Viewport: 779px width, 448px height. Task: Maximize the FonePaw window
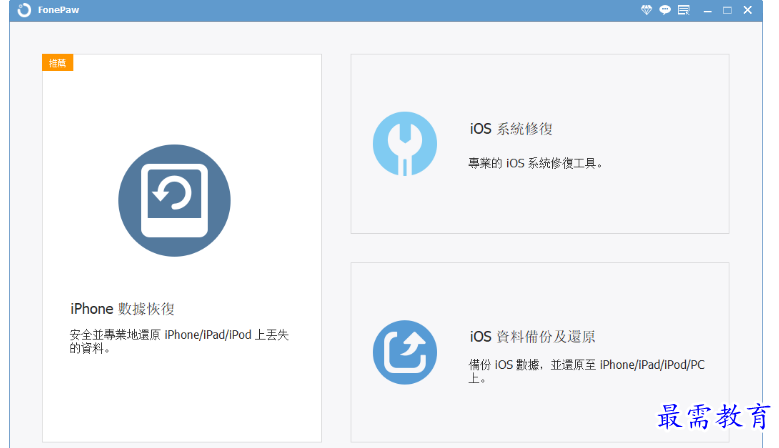pyautogui.click(x=727, y=10)
